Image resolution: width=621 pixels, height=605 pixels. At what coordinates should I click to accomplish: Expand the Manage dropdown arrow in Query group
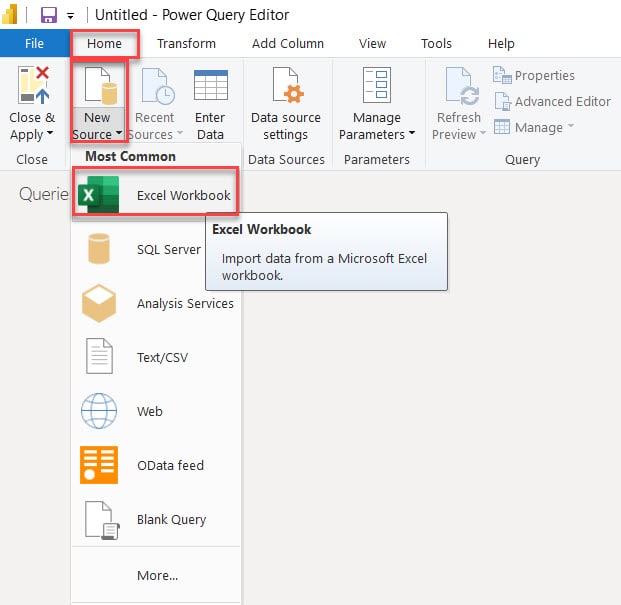(x=571, y=126)
